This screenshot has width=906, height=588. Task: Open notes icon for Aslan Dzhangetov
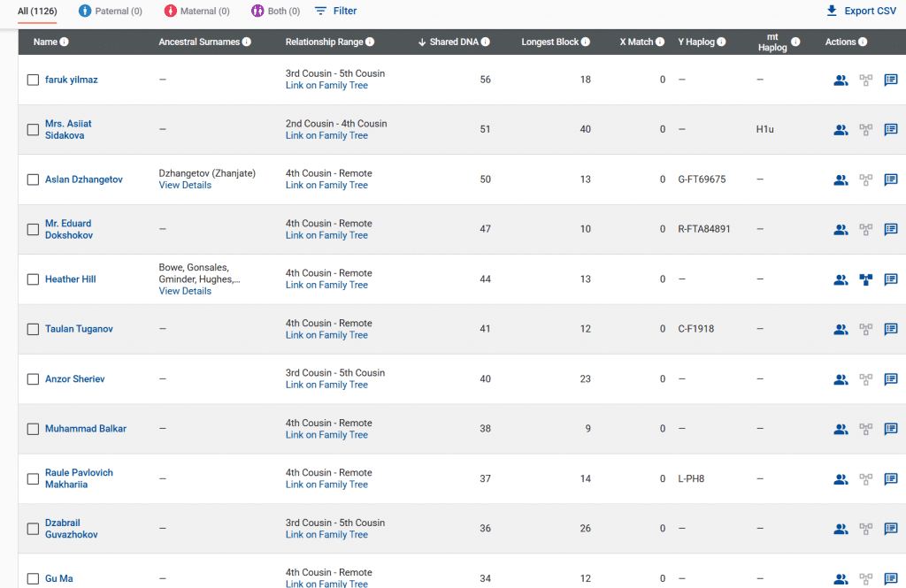click(891, 179)
